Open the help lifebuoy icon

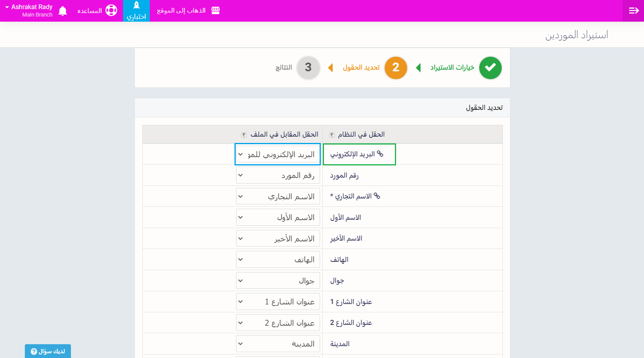[x=111, y=11]
